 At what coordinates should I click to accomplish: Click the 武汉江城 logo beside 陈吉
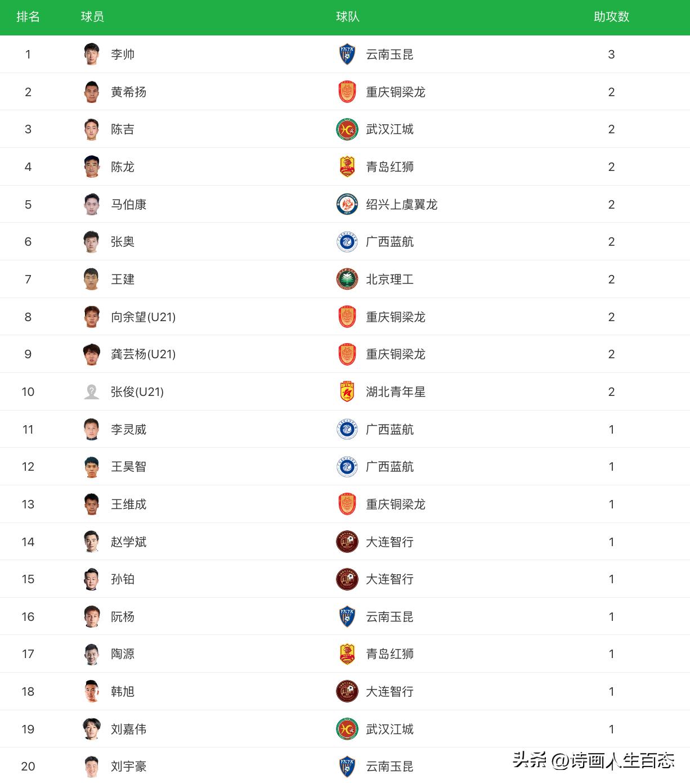coord(347,129)
